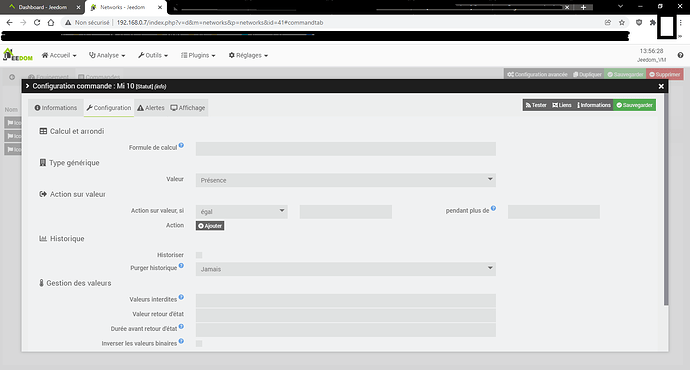
Task: Click the clock showing 13:56:28
Action: coord(651,51)
